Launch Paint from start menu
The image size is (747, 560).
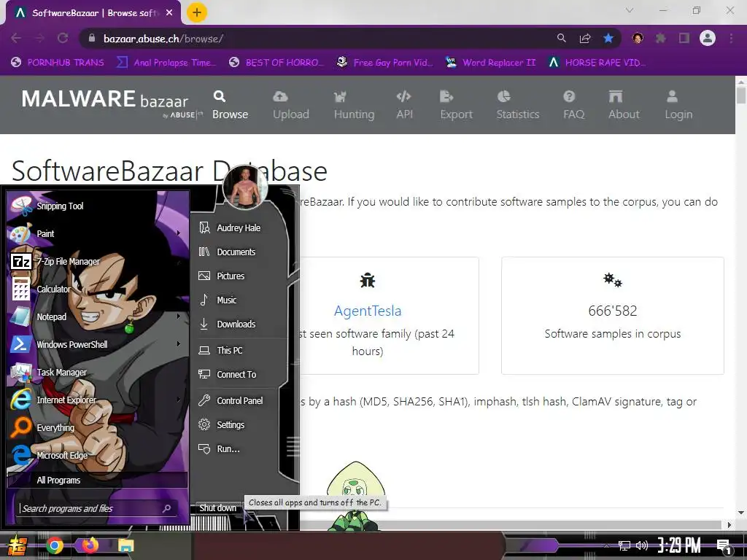pyautogui.click(x=98, y=234)
